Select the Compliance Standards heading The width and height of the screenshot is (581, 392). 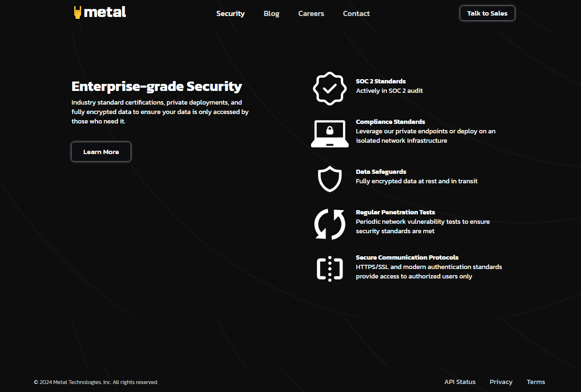click(x=391, y=122)
